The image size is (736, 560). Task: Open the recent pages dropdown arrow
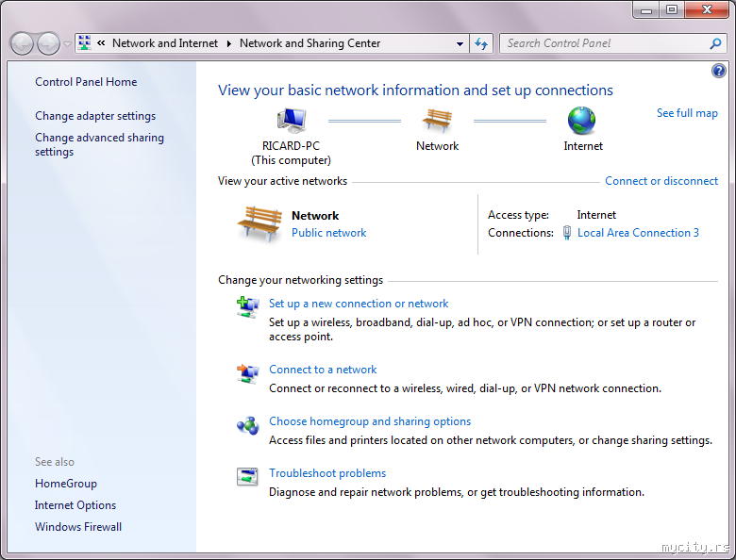click(67, 44)
